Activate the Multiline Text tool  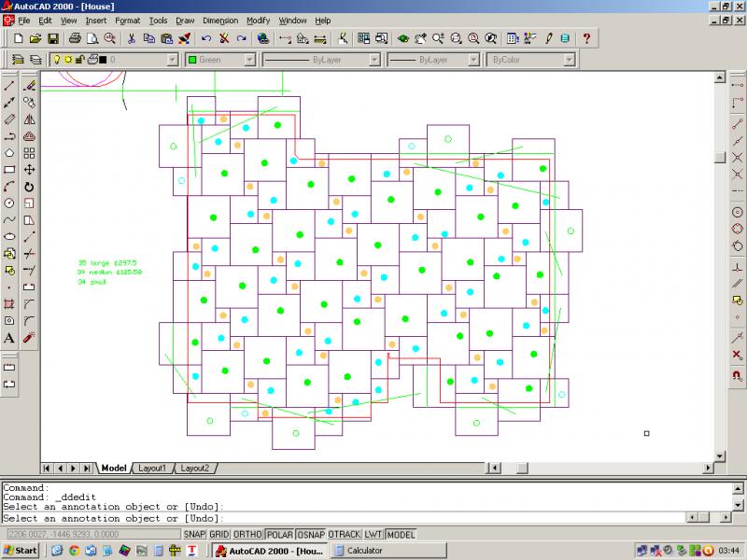[x=9, y=337]
